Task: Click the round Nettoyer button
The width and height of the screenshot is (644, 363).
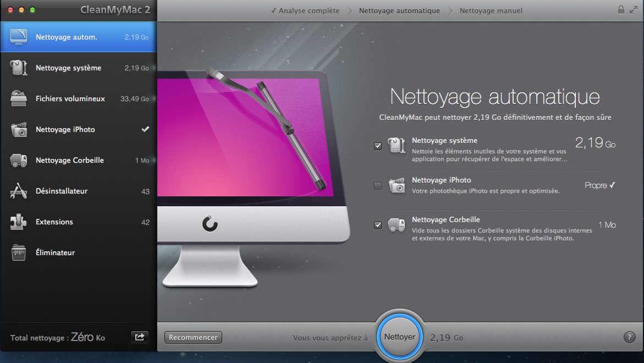Action: [400, 337]
